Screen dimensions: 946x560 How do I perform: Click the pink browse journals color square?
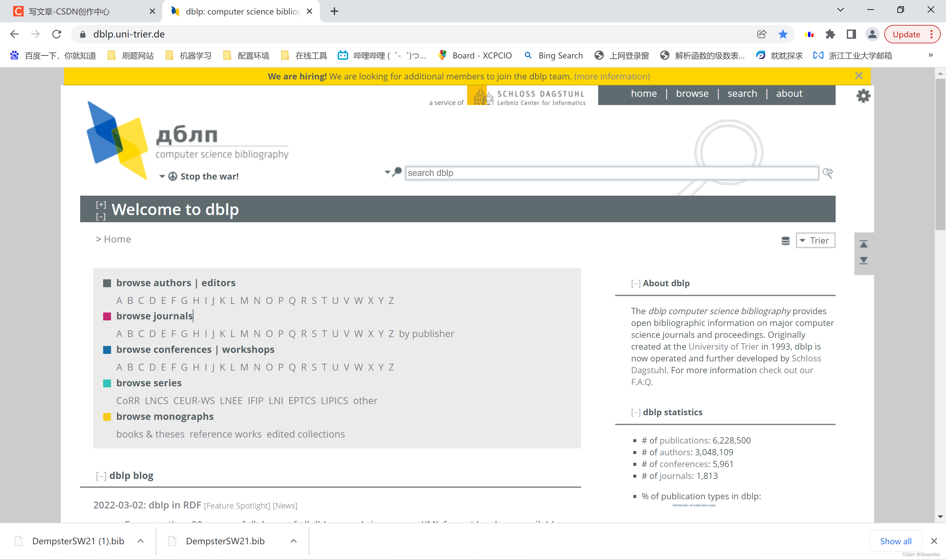click(107, 316)
